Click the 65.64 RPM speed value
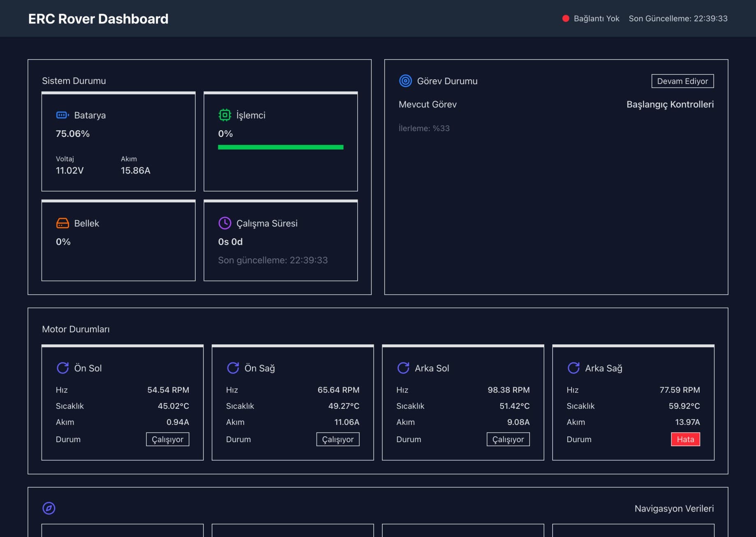756x537 pixels. 338,390
